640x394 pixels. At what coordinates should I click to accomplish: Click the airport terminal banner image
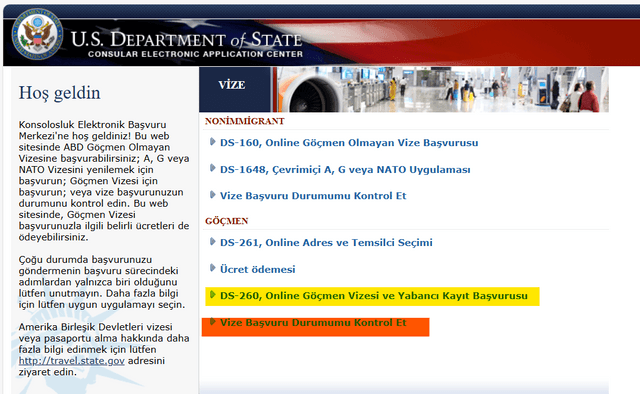point(442,89)
